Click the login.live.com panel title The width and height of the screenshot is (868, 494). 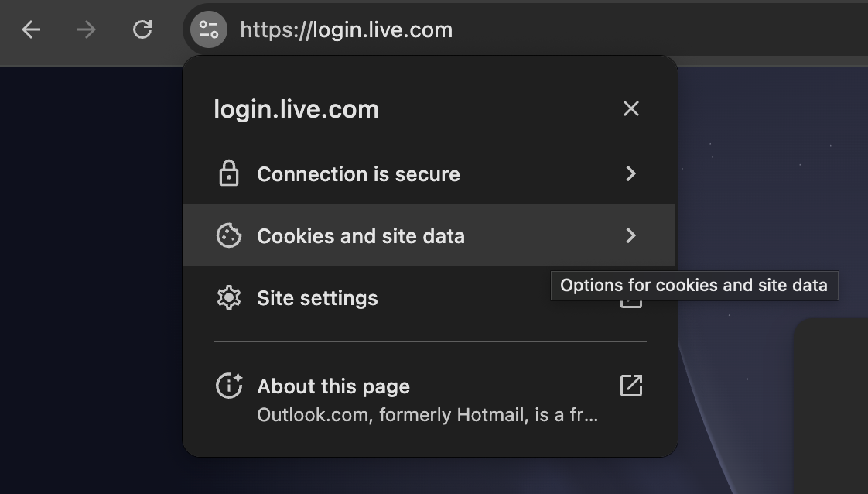(296, 108)
